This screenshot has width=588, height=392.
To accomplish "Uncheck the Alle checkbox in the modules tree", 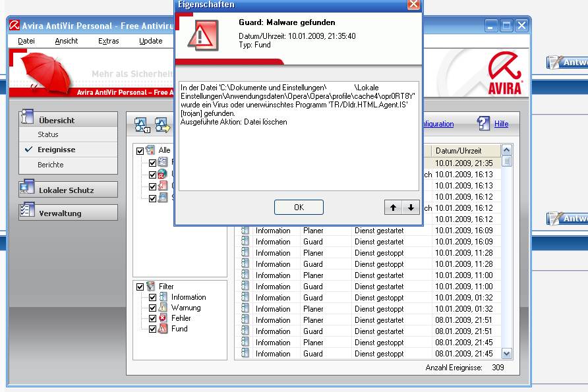I will tap(140, 151).
